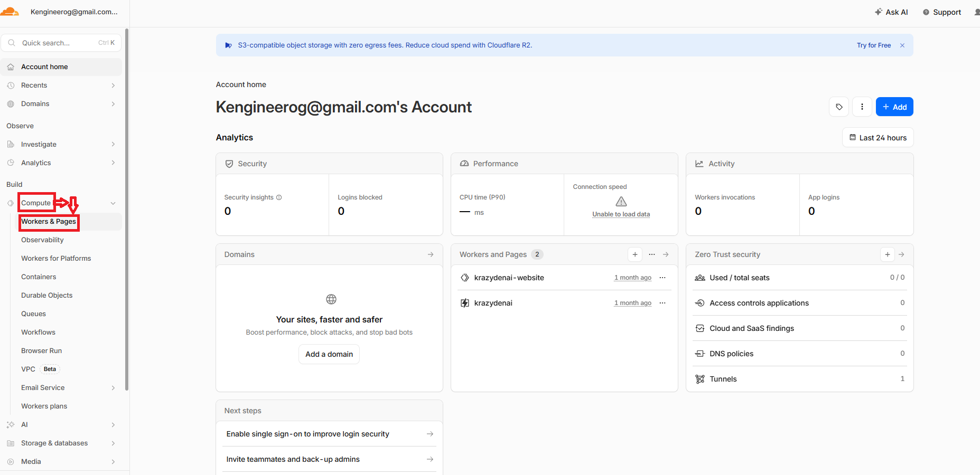Click the Security insights info icon
This screenshot has width=980, height=475.
click(279, 197)
